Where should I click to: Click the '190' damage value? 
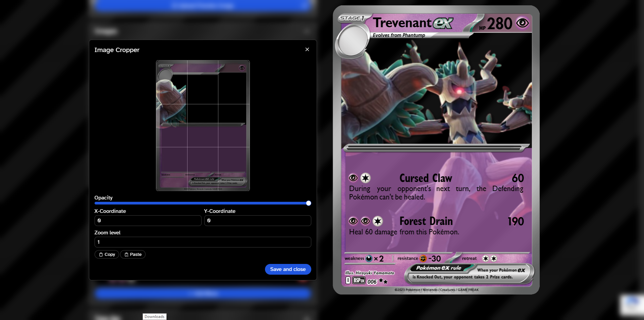click(516, 222)
